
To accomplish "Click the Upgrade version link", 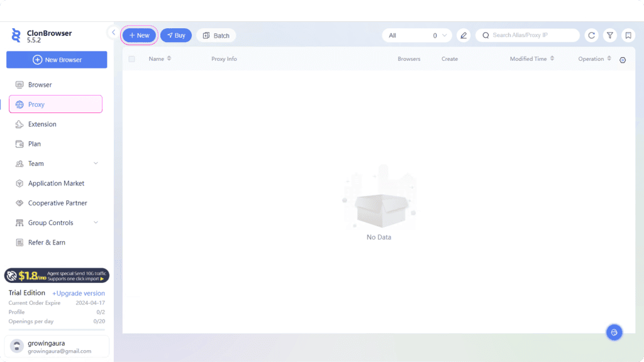I will coord(79,293).
